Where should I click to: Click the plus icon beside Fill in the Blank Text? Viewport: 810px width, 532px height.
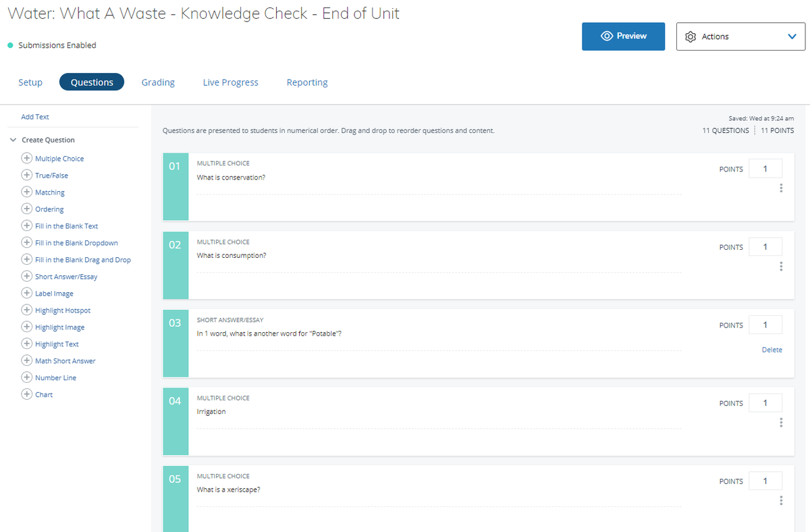(27, 225)
